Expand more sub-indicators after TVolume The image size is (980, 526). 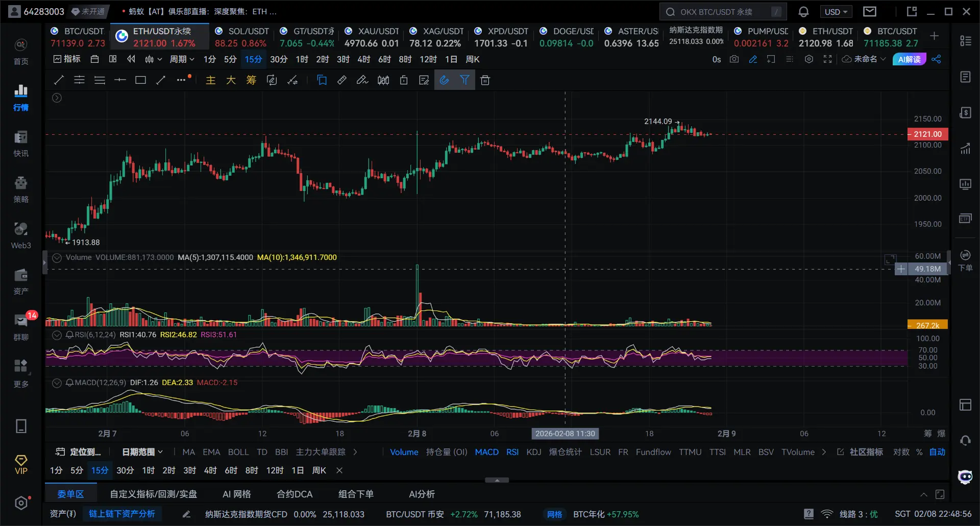[824, 452]
